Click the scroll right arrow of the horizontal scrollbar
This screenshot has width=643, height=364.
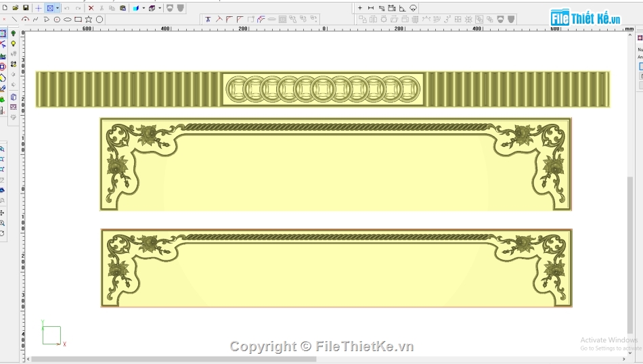(624, 359)
